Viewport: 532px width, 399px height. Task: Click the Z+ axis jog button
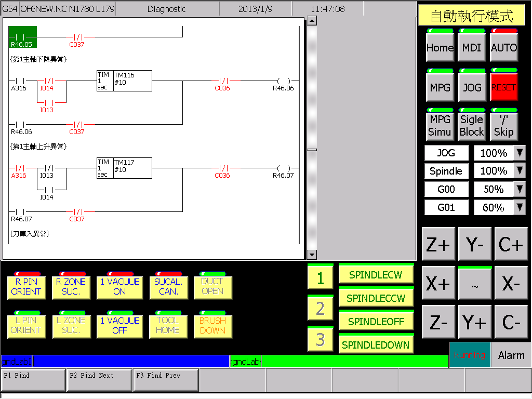click(438, 244)
